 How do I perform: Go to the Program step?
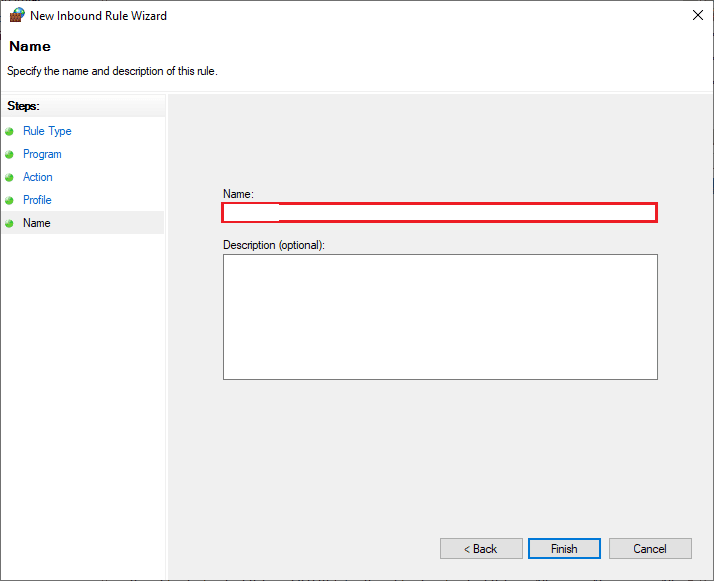[x=42, y=154]
